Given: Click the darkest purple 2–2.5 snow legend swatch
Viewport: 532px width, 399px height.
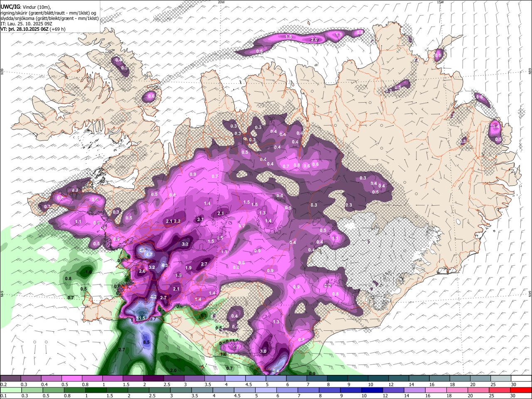Looking at the screenshot, I should click(x=154, y=378).
